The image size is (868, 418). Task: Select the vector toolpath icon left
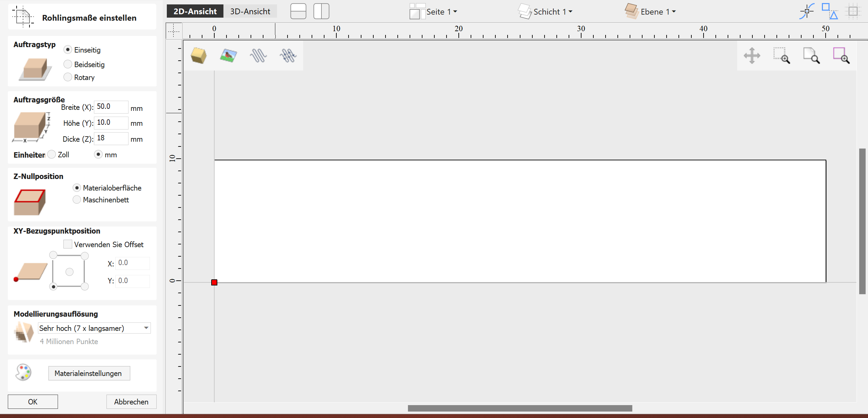(258, 55)
